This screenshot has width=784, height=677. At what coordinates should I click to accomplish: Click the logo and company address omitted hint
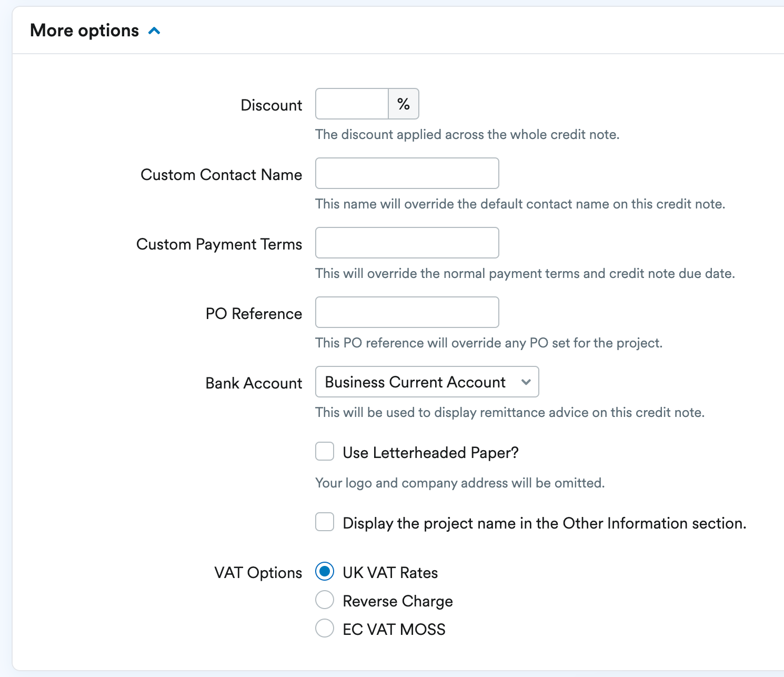click(x=460, y=483)
